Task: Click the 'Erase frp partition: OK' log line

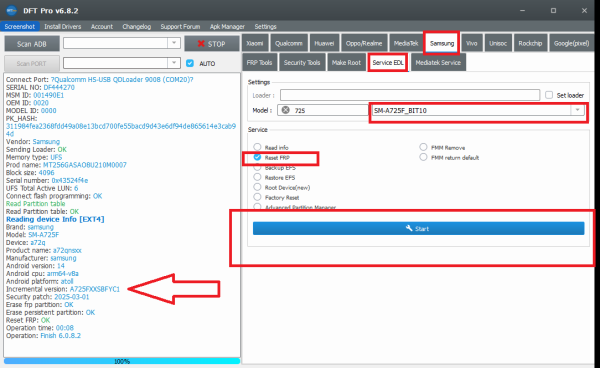Action: 39,304
